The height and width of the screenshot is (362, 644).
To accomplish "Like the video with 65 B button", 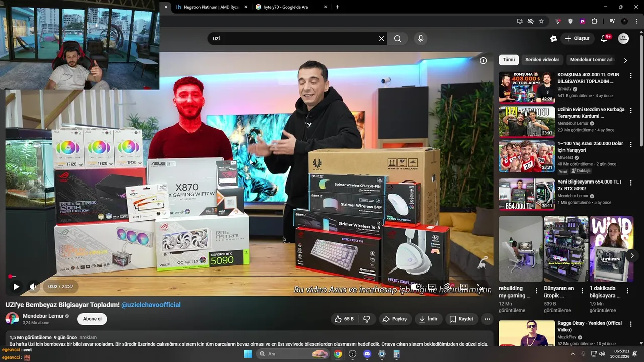I will pos(345,319).
